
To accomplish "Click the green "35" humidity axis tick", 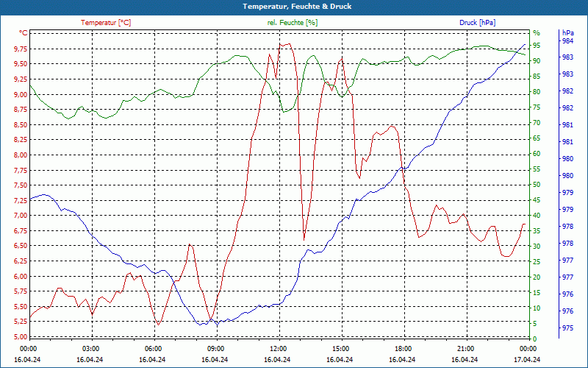I will [x=537, y=231].
